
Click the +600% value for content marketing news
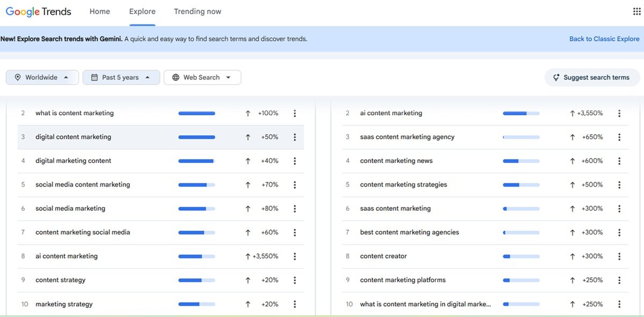tap(592, 161)
